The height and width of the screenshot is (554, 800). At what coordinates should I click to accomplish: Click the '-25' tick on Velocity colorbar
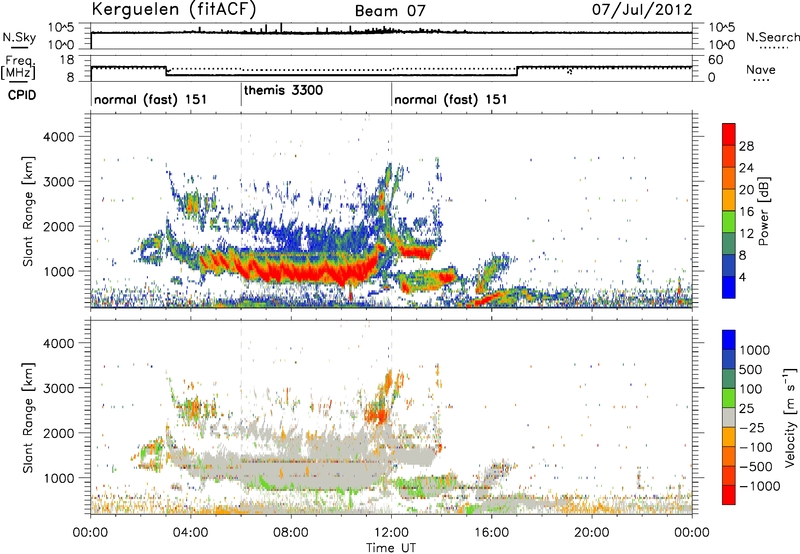(752, 427)
